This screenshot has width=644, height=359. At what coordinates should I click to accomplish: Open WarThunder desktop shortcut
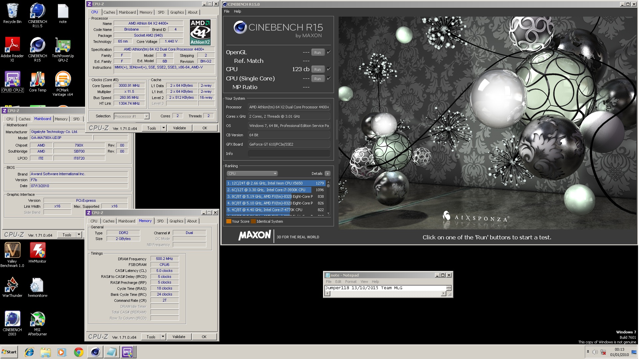(x=12, y=287)
